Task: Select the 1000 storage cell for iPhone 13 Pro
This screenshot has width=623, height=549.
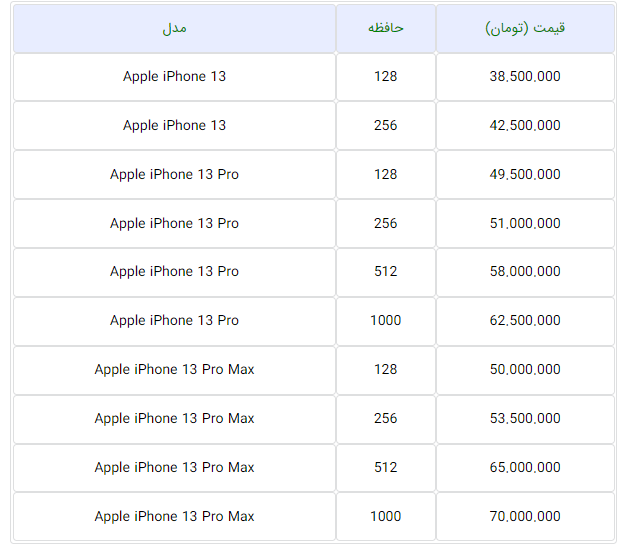Action: point(385,321)
